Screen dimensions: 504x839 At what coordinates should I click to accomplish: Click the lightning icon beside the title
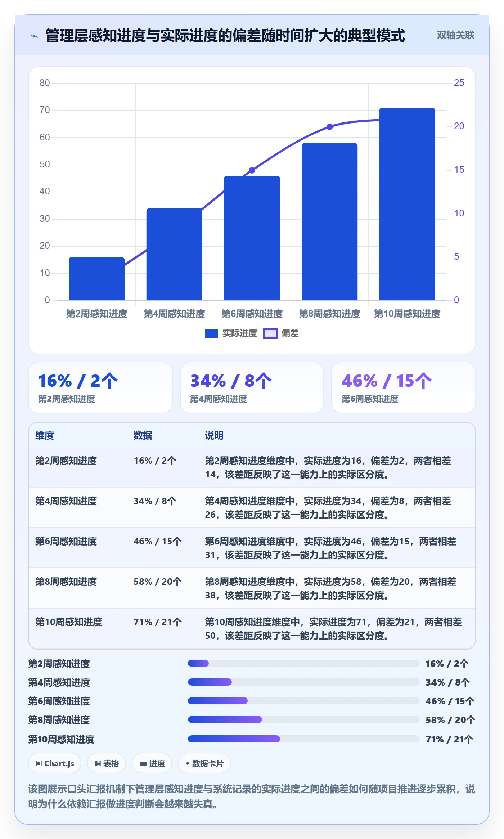tap(34, 36)
